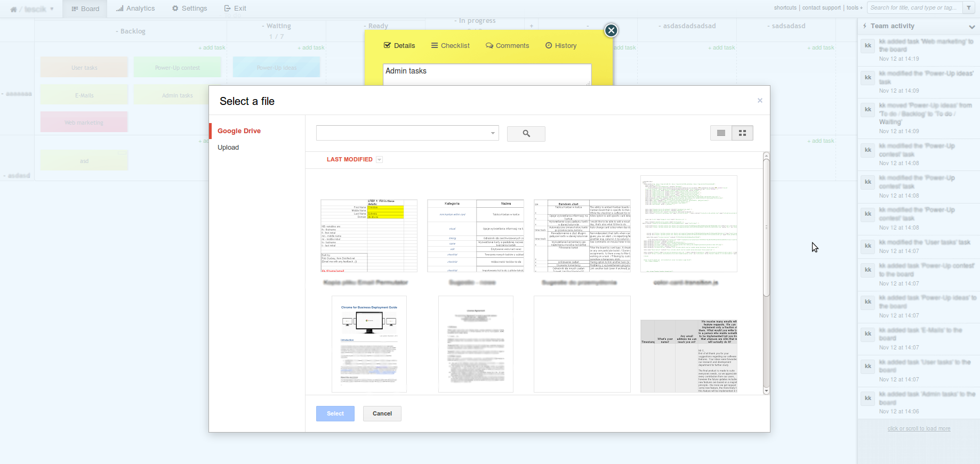980x464 pixels.
Task: Click the lightning icon beside Team activity
Action: 864,26
